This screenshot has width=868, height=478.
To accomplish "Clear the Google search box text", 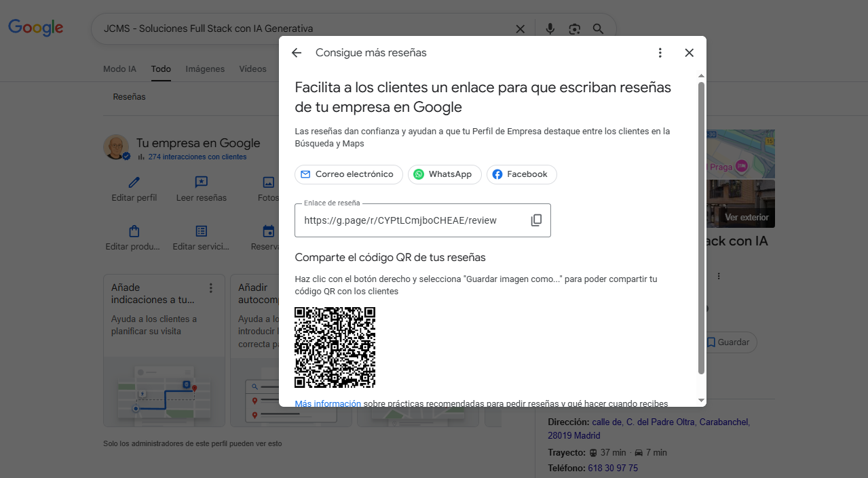I will 521,28.
